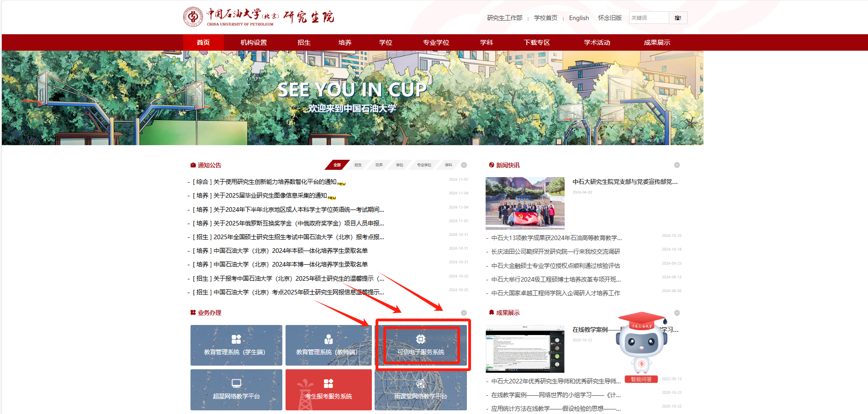
Task: Open 学术活动 navigation menu
Action: [597, 42]
